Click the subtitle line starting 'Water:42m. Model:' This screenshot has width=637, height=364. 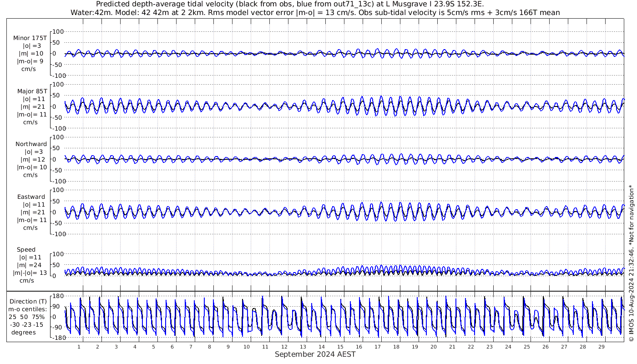(x=315, y=13)
